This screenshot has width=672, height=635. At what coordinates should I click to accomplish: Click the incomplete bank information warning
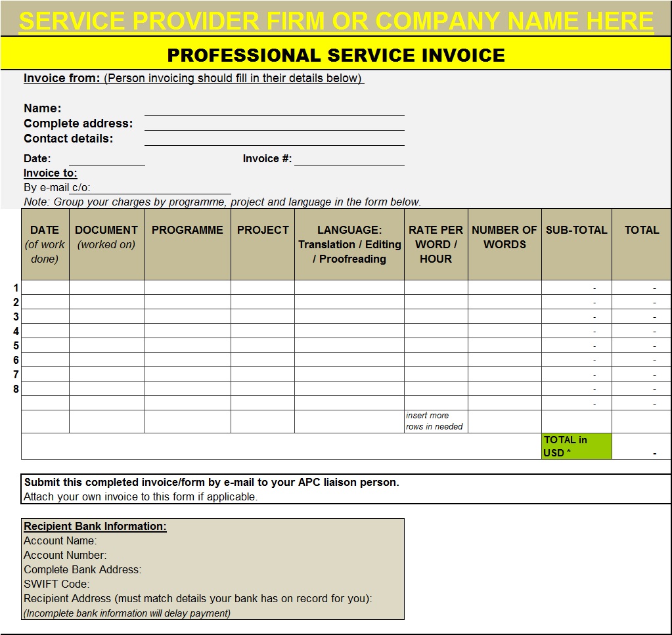(127, 613)
